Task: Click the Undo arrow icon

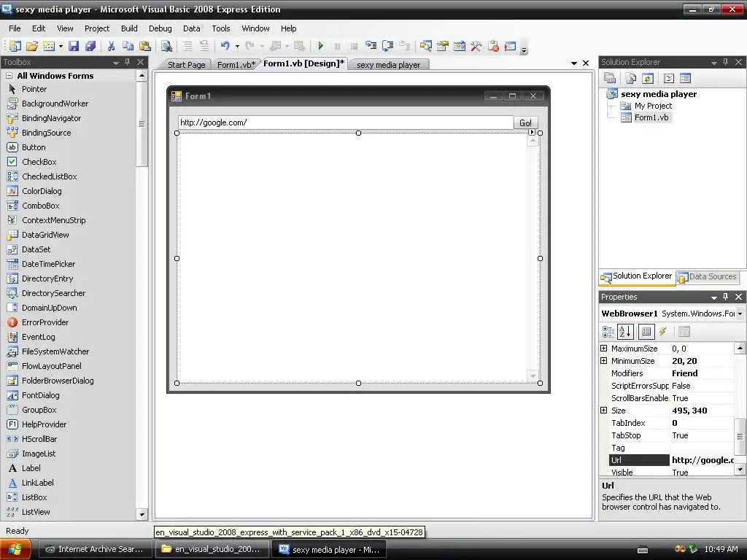Action: point(225,46)
